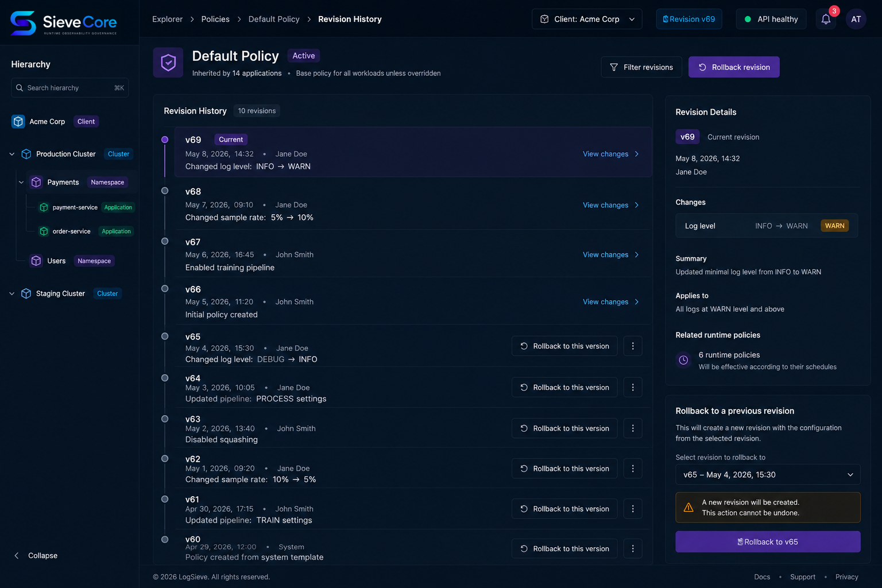The height and width of the screenshot is (588, 882).
Task: Click the clock icon beside runtime policies
Action: tap(683, 360)
